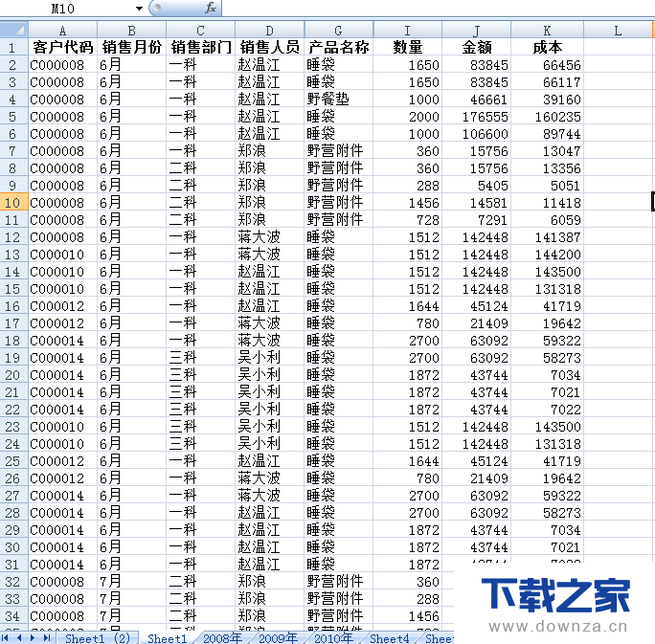This screenshot has height=644, width=655.
Task: Select quantity 288 in row 9
Action: (407, 186)
